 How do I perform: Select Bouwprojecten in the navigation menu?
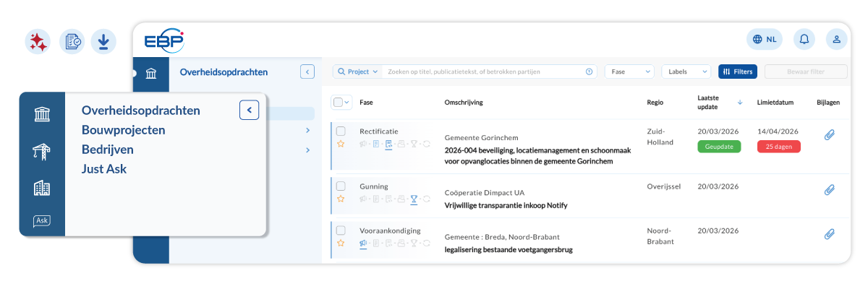(124, 130)
